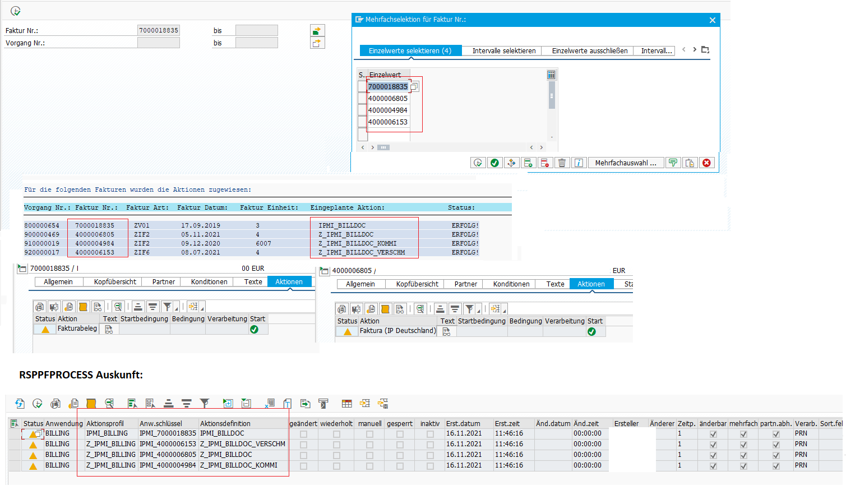Open tab list icon in Mehrfachselektion dialog
This screenshot has width=846, height=504.
(705, 50)
